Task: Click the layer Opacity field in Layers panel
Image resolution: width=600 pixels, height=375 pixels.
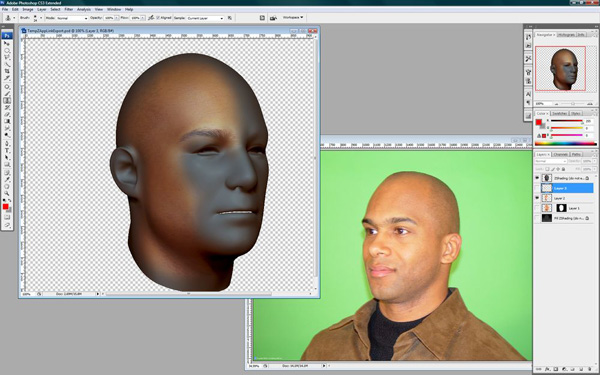Action: click(587, 161)
